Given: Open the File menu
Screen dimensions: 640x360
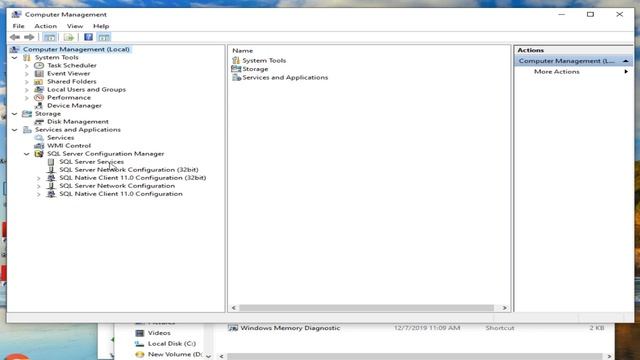Looking at the screenshot, I should coord(18,26).
